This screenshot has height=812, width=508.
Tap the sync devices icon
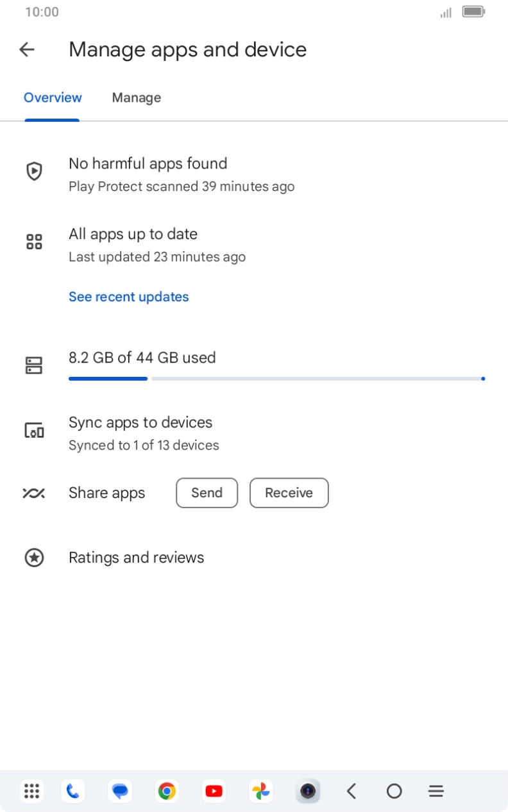[34, 431]
